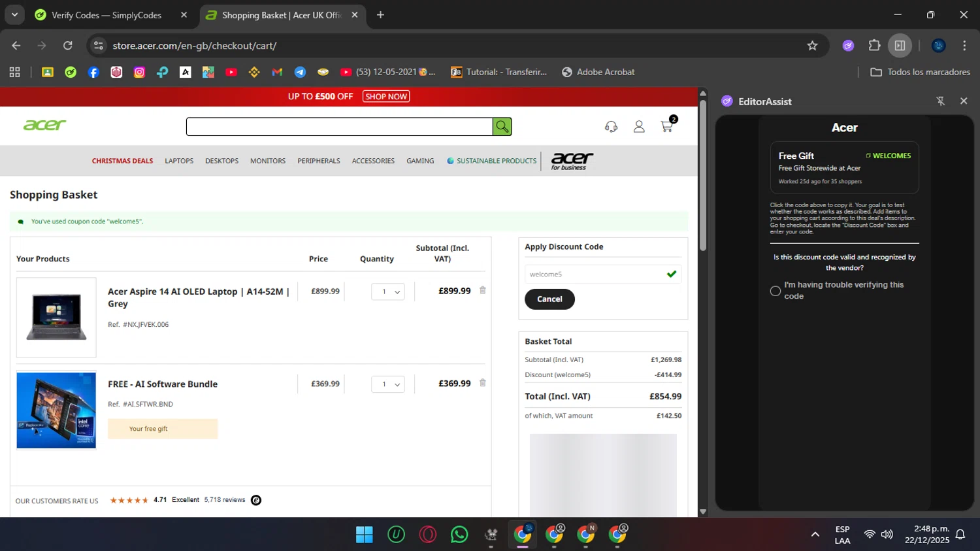Screen dimensions: 980x551
Task: Expand quantity dropdown for AI Software Bundle
Action: pyautogui.click(x=388, y=384)
